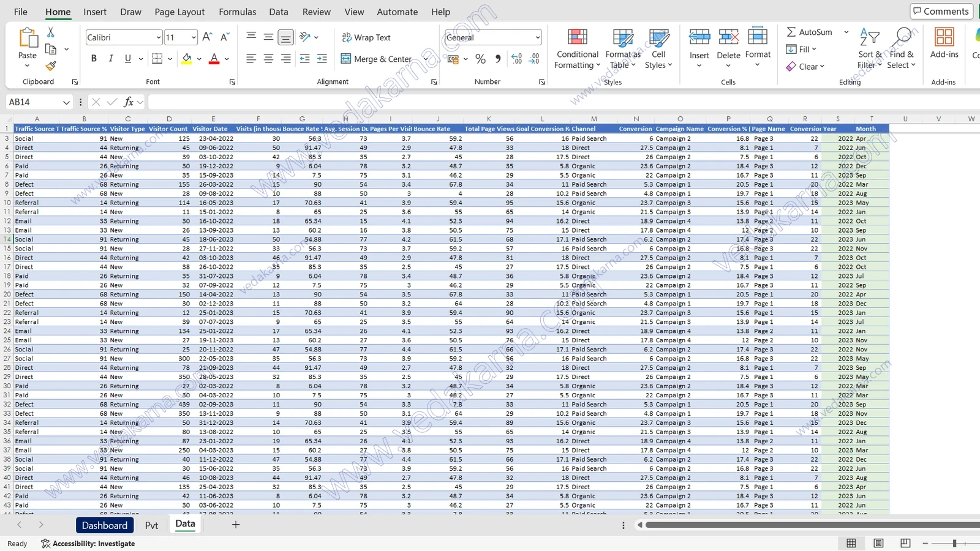Apply the Percent Style format
The width and height of the screenshot is (980, 551).
coord(481,59)
